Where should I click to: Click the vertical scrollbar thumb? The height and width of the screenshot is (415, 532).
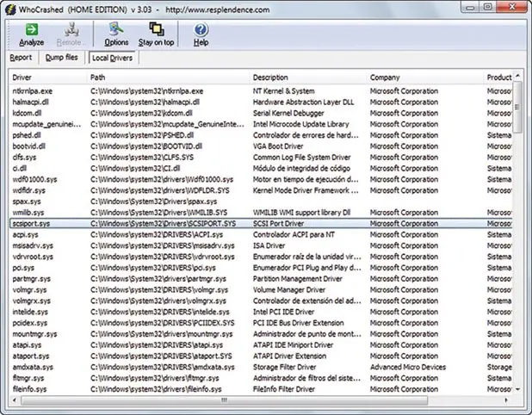[517, 108]
